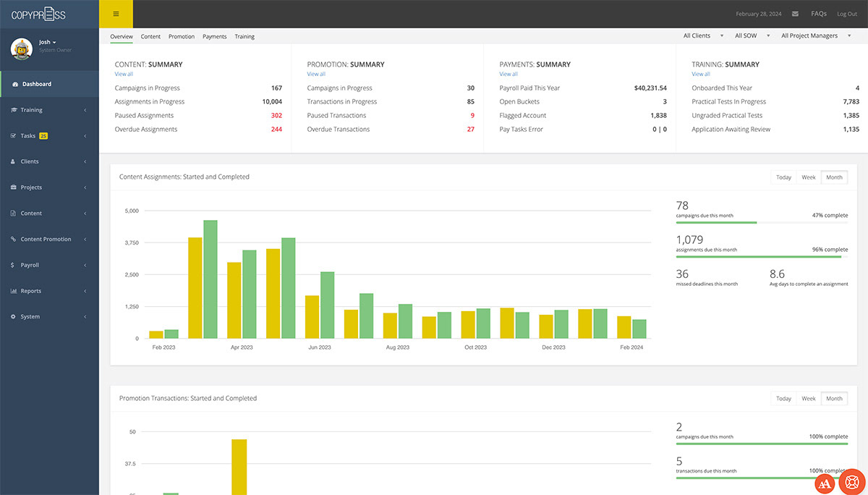Click the Flagged Account value 1,838

point(659,116)
